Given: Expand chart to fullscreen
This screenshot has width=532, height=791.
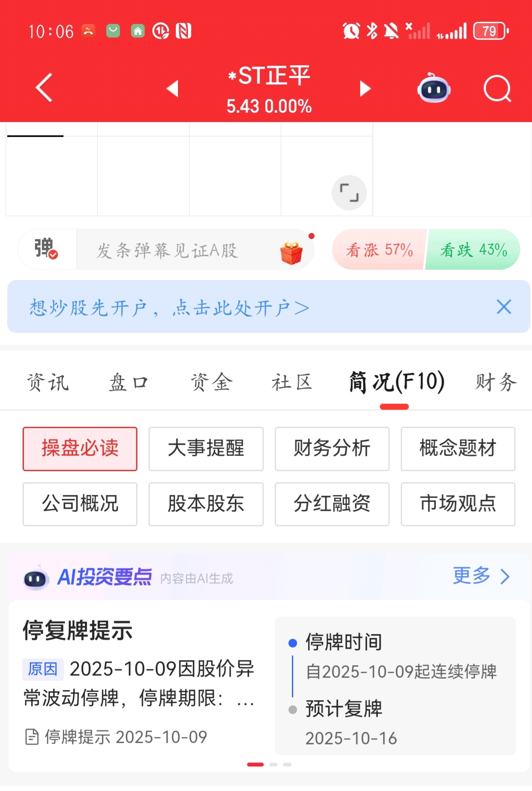Looking at the screenshot, I should (x=349, y=193).
